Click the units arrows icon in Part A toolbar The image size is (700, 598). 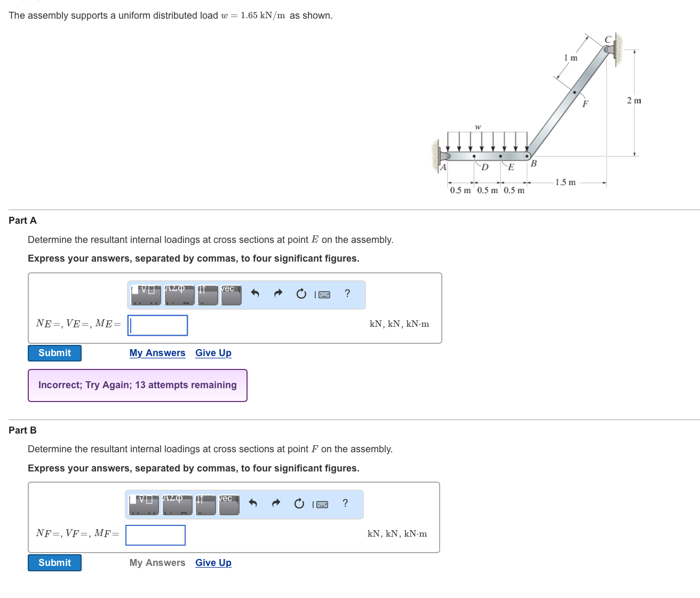[x=208, y=294]
